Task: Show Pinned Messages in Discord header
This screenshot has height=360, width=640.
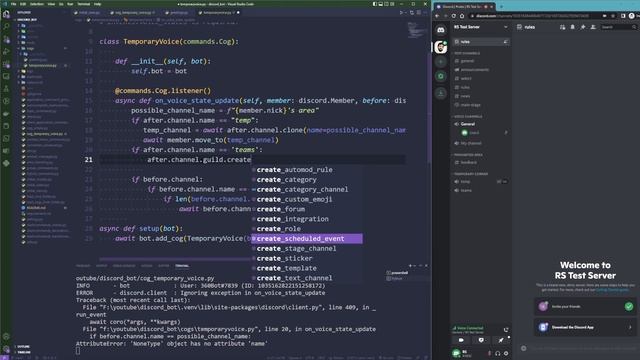Action: click(583, 27)
